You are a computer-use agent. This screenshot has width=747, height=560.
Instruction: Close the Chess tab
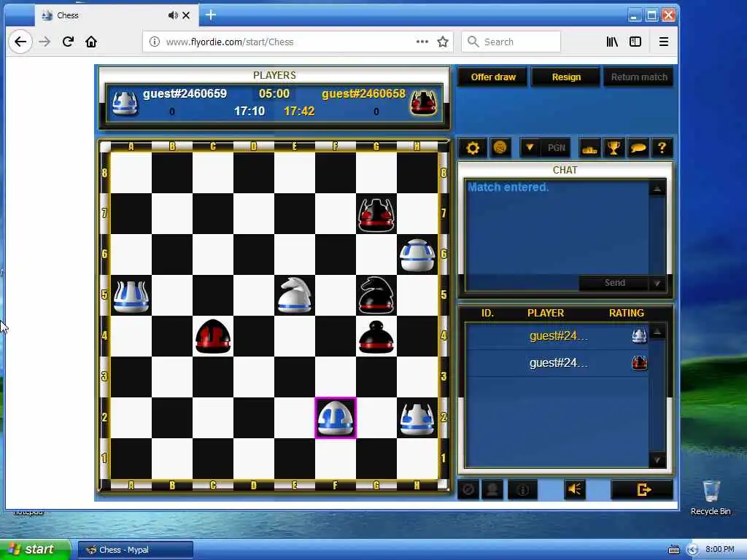pyautogui.click(x=186, y=15)
